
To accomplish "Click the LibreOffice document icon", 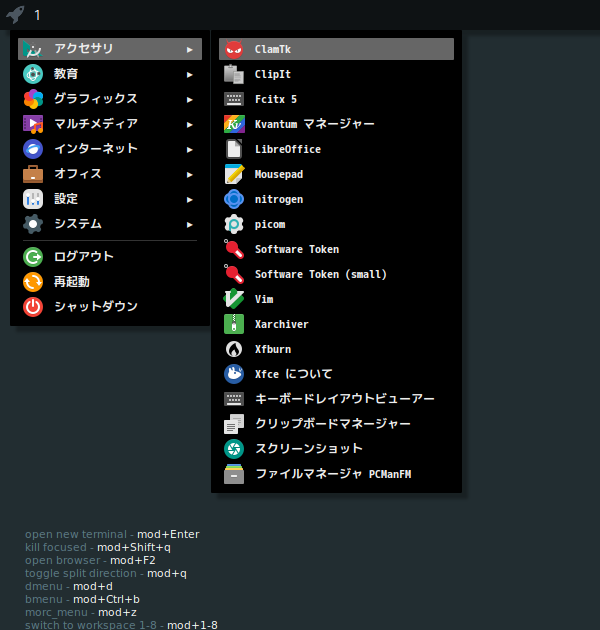I will tap(233, 149).
